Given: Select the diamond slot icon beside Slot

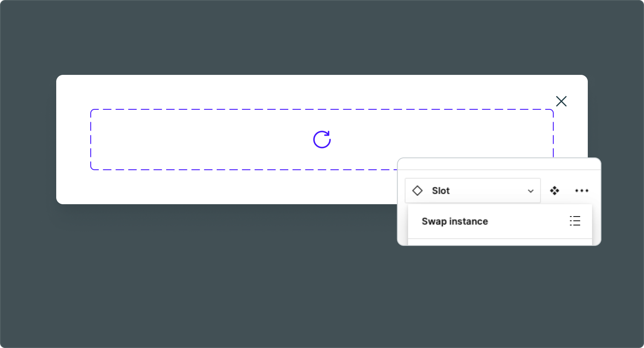Looking at the screenshot, I should (418, 191).
